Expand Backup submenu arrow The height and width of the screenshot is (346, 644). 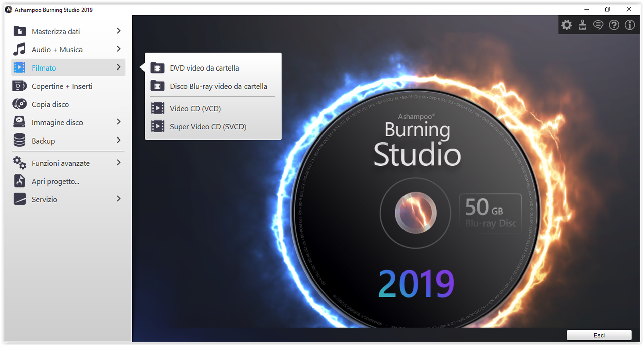coord(119,140)
